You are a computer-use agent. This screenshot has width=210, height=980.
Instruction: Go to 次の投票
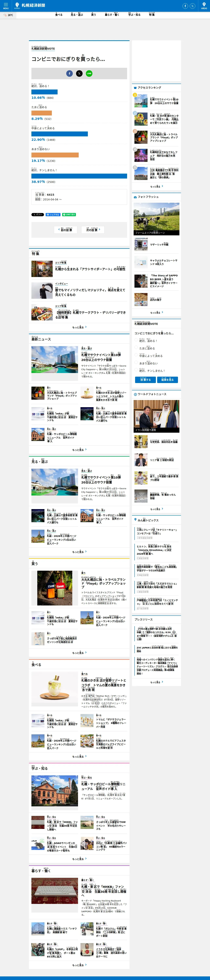click(93, 229)
